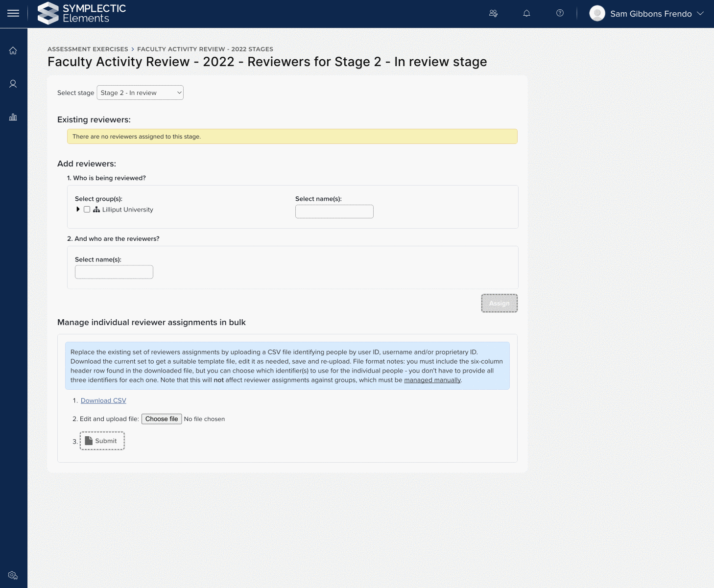Image resolution: width=714 pixels, height=588 pixels.
Task: Click Choose file to upload CSV
Action: [x=162, y=419]
